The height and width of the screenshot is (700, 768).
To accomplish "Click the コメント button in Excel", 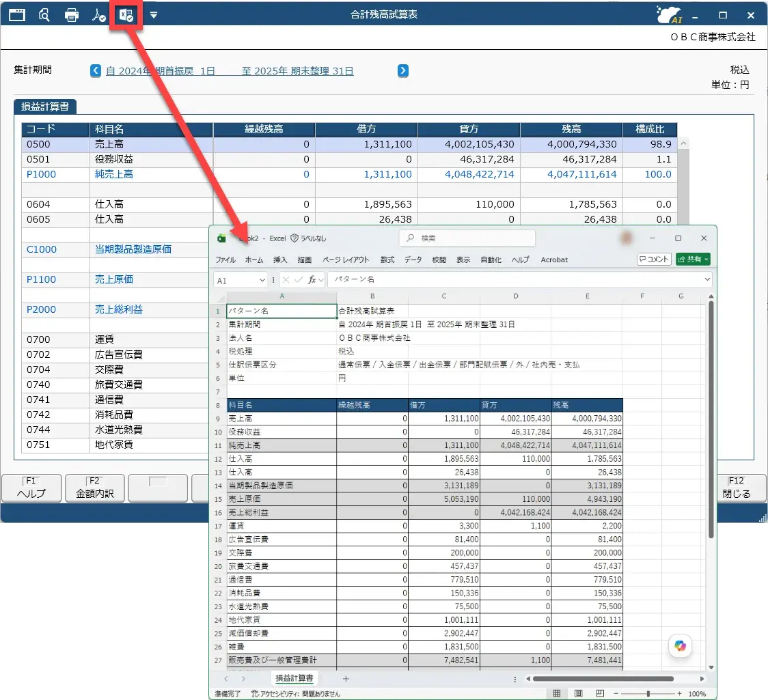I will coord(654,260).
